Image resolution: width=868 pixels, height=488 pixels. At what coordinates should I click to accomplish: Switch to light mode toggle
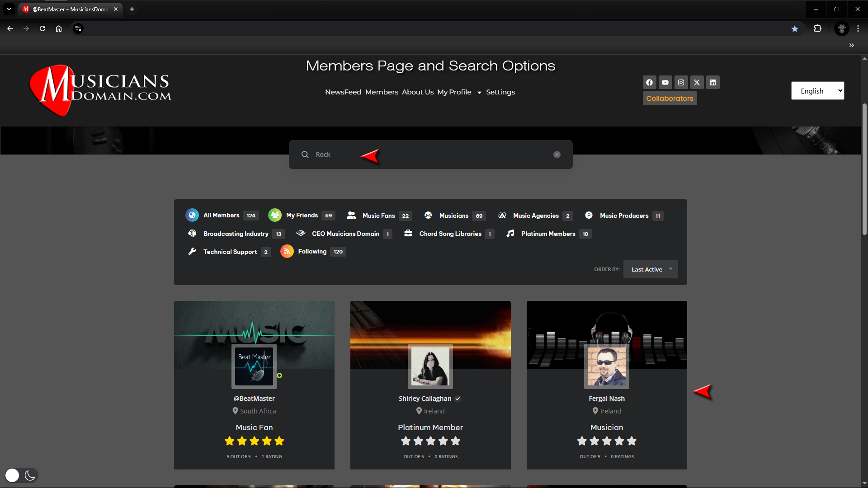12,475
